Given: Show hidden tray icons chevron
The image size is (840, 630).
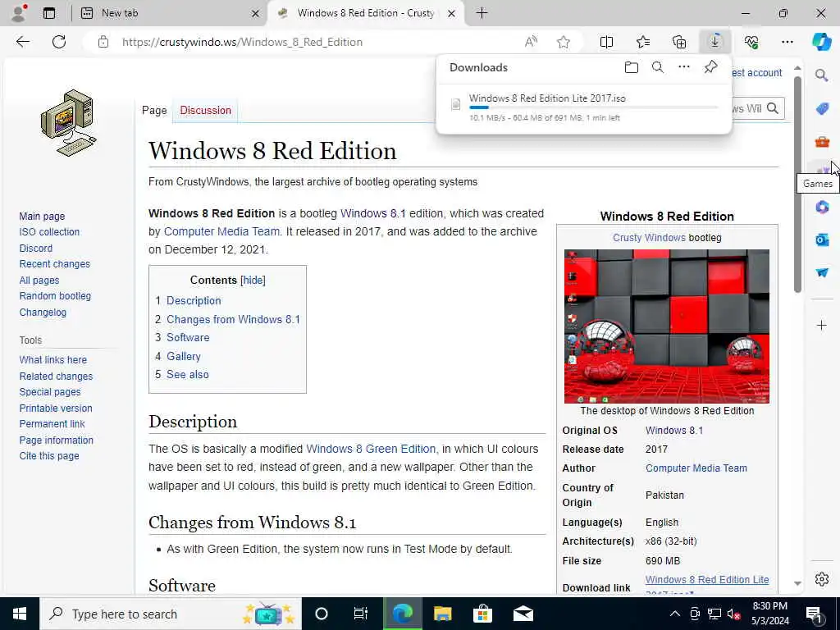Looking at the screenshot, I should click(x=675, y=614).
